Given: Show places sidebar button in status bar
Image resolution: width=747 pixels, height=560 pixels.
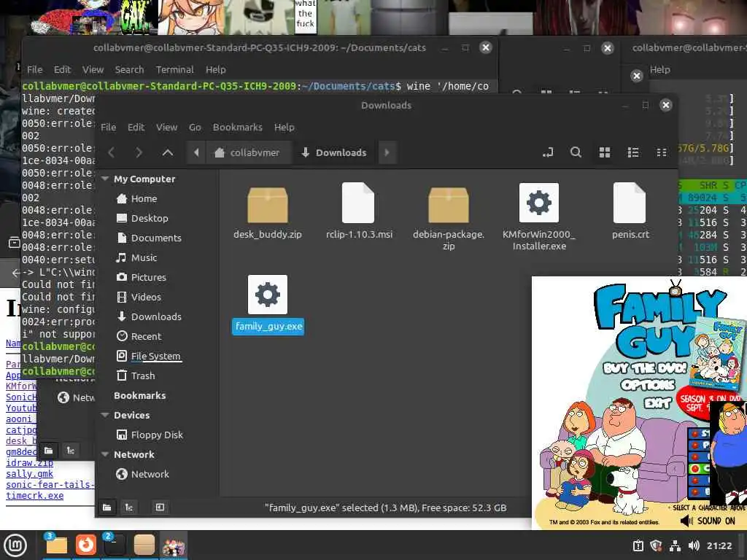Looking at the screenshot, I should pos(107,507).
